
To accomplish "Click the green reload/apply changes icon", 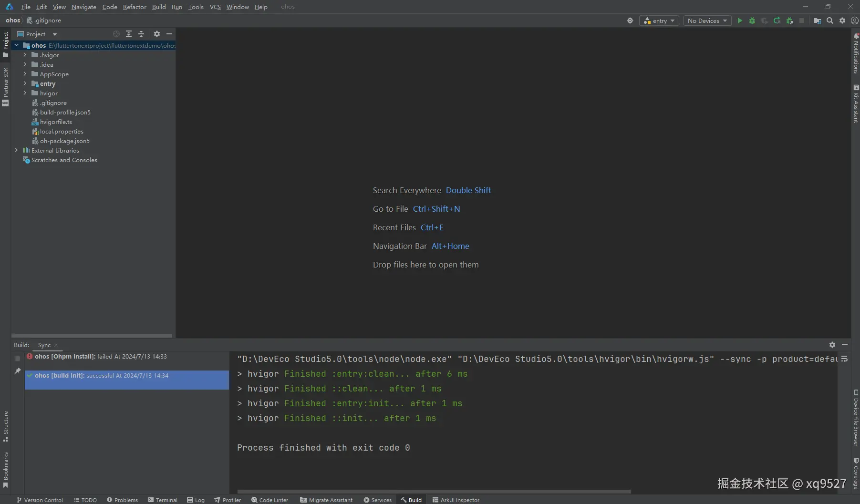I will point(777,21).
